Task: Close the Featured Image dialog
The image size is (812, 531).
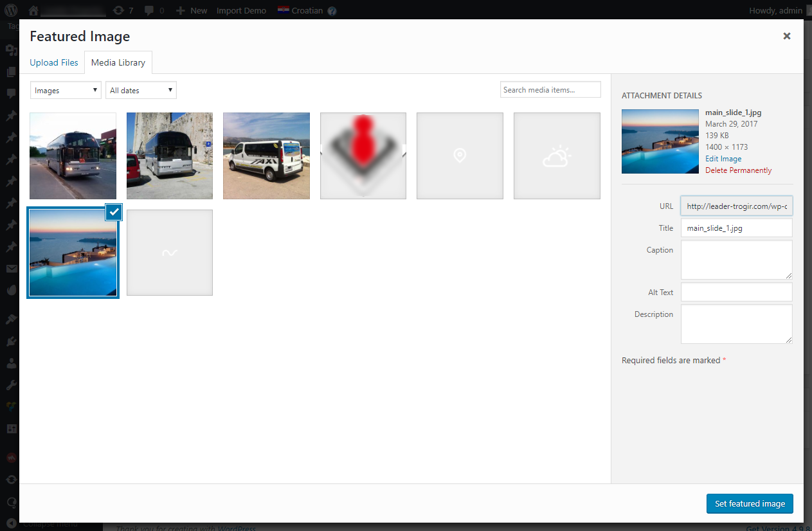Action: (x=786, y=36)
